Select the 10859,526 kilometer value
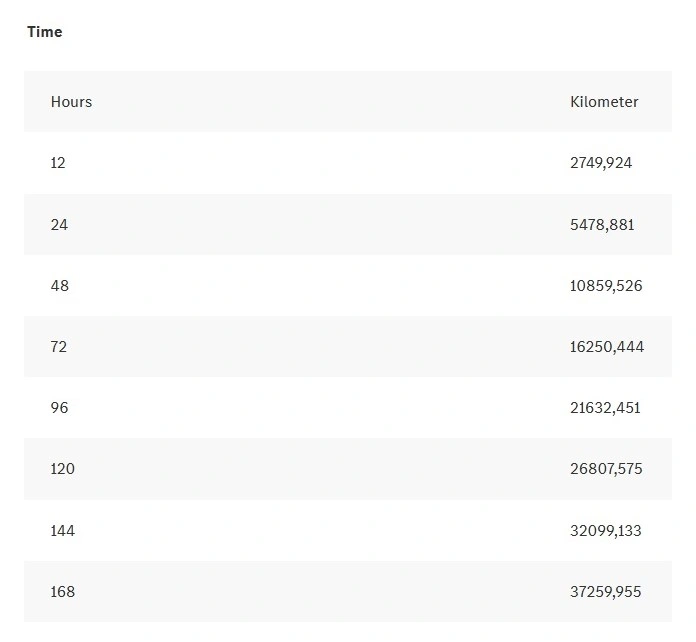Image resolution: width=696 pixels, height=642 pixels. pos(606,285)
